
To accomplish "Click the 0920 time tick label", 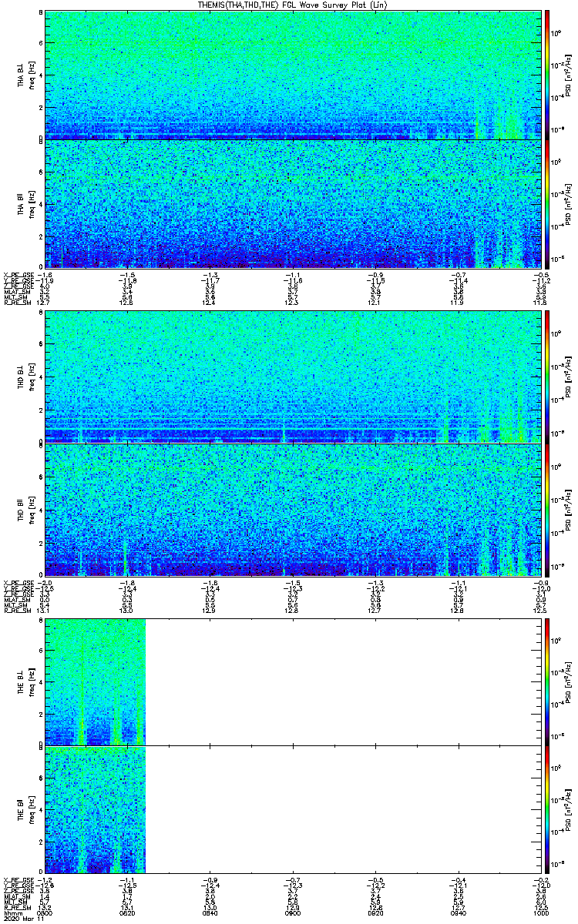I will click(375, 912).
